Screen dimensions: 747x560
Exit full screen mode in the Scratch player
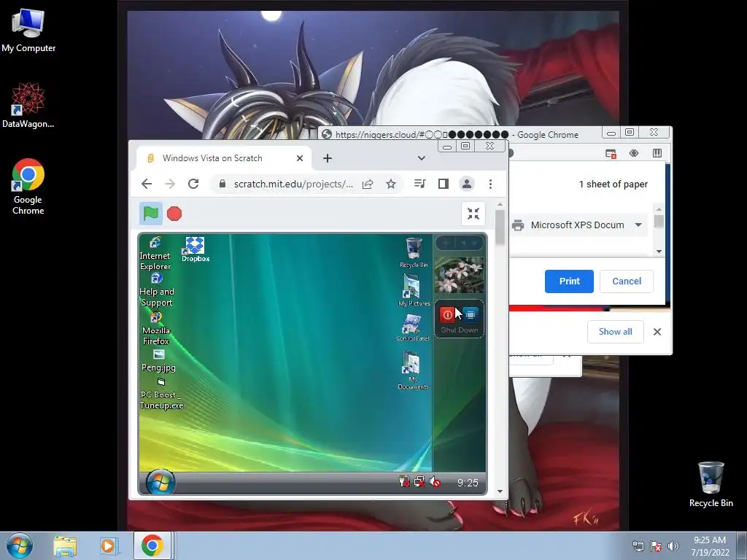click(473, 214)
